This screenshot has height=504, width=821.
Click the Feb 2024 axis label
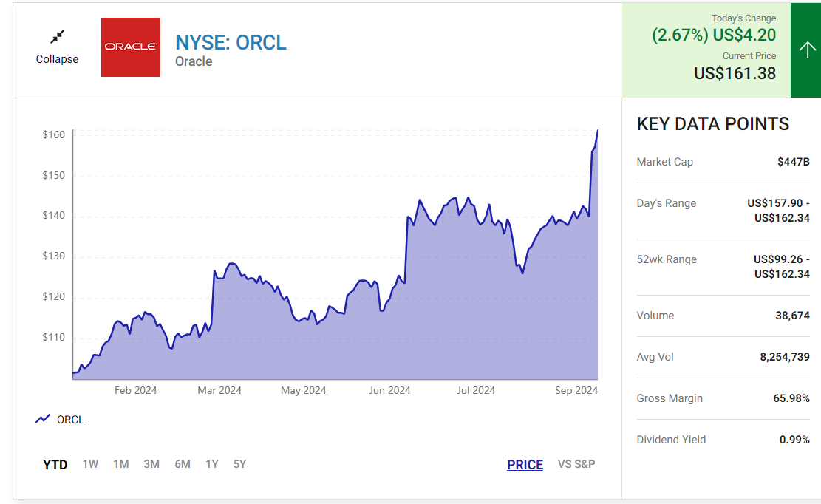tap(136, 390)
